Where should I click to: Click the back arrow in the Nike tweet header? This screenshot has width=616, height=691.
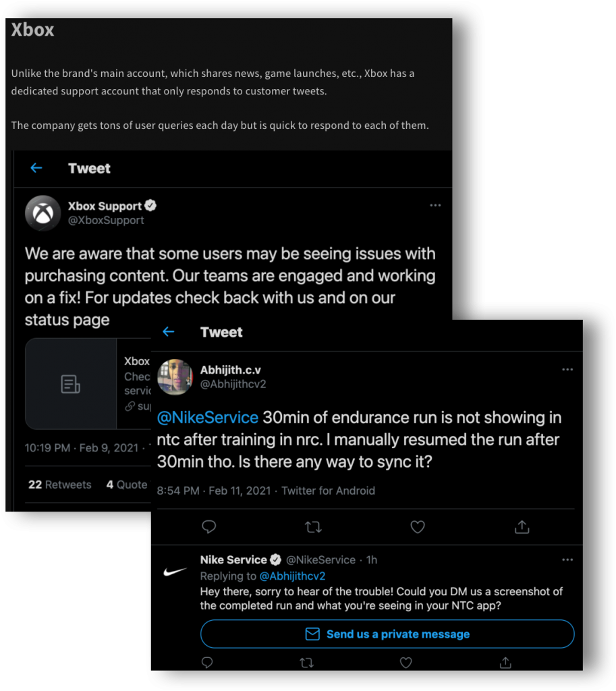[x=169, y=332]
